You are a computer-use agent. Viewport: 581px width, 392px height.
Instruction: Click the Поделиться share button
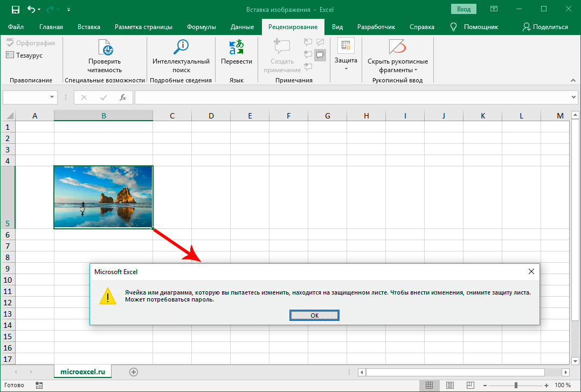point(545,27)
